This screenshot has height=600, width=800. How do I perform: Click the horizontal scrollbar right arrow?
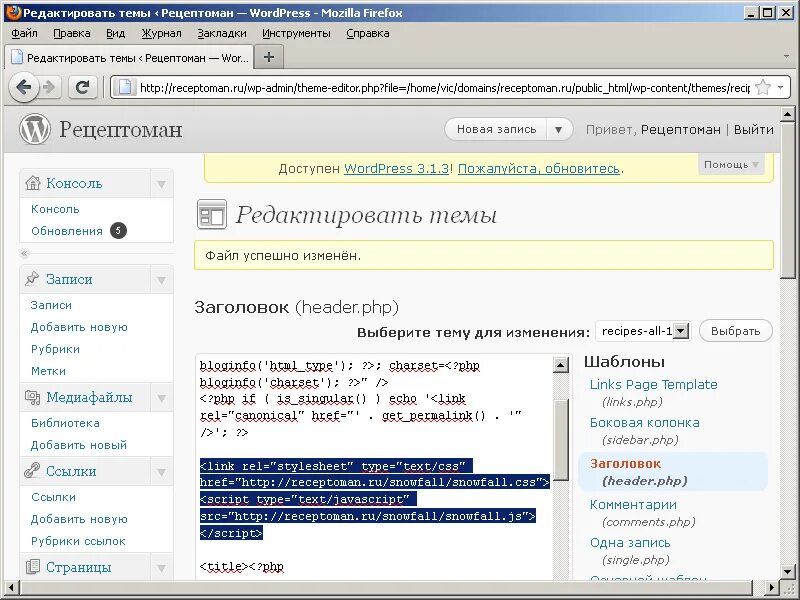[x=772, y=587]
